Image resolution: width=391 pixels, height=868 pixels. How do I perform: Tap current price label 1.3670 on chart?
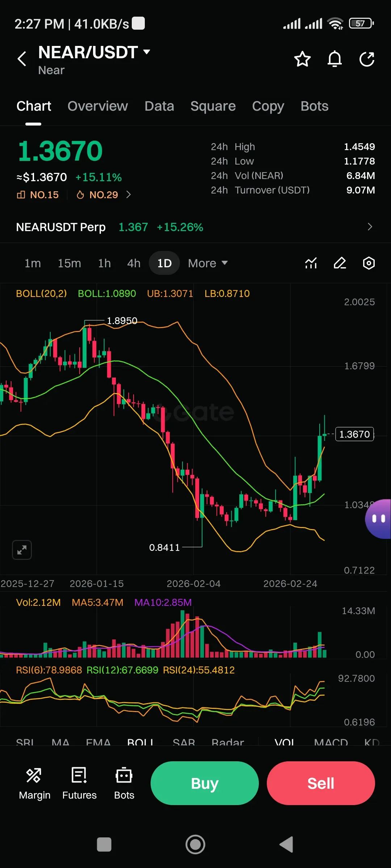(355, 434)
